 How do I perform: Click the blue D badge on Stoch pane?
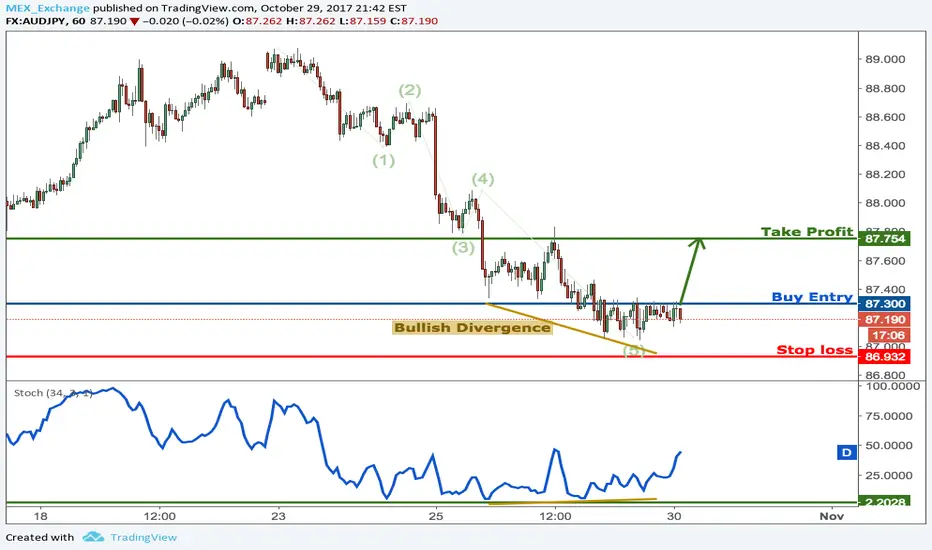coord(846,452)
